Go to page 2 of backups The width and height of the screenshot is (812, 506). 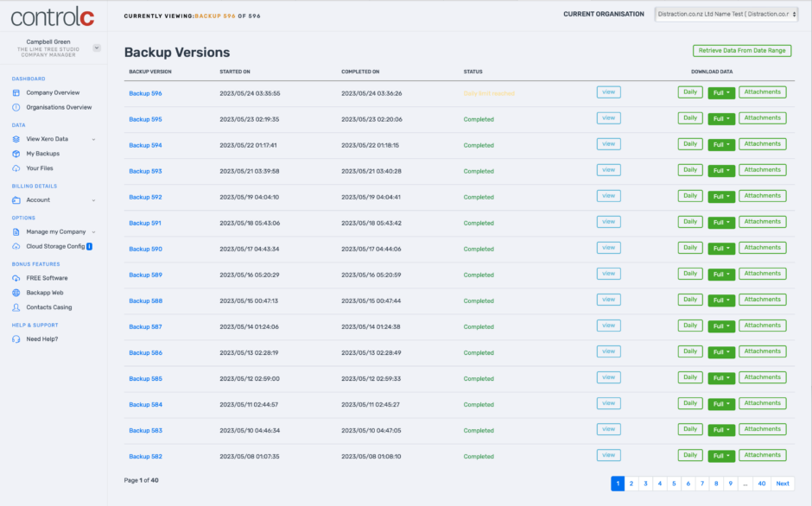(x=631, y=484)
